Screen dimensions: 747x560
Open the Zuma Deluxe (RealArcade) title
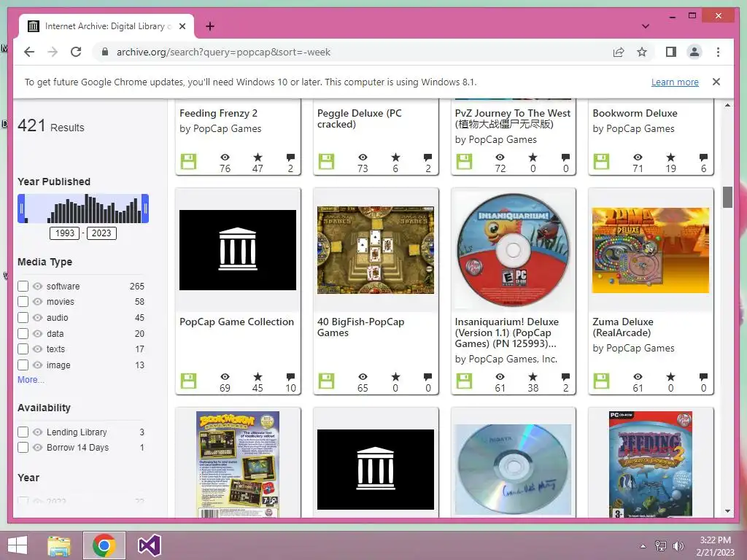click(x=623, y=327)
